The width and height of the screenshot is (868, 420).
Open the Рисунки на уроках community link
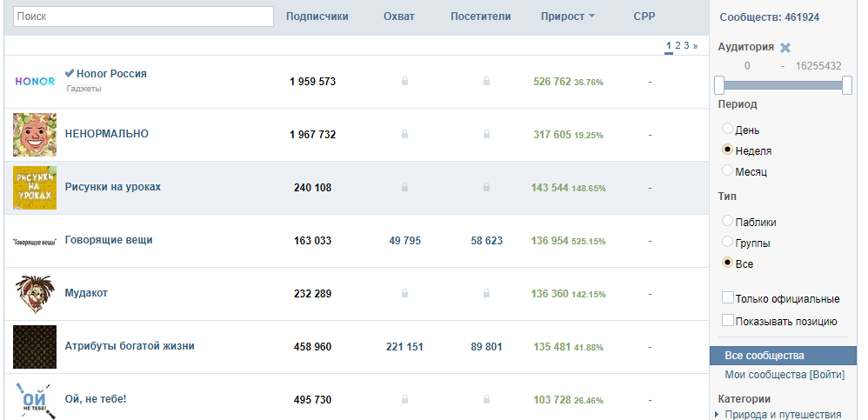[x=113, y=187]
